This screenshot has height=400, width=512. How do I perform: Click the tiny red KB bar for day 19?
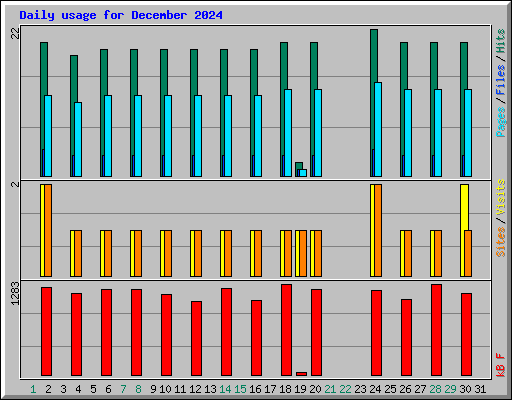pos(301,374)
